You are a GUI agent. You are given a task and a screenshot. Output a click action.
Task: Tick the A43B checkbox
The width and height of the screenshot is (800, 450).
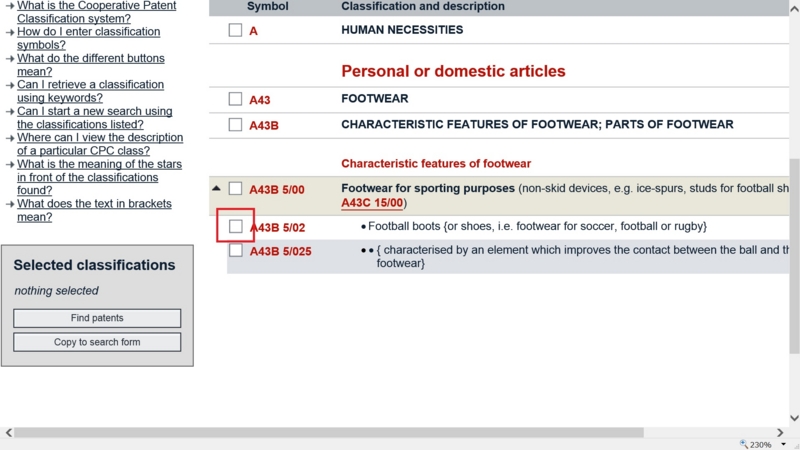(x=235, y=124)
